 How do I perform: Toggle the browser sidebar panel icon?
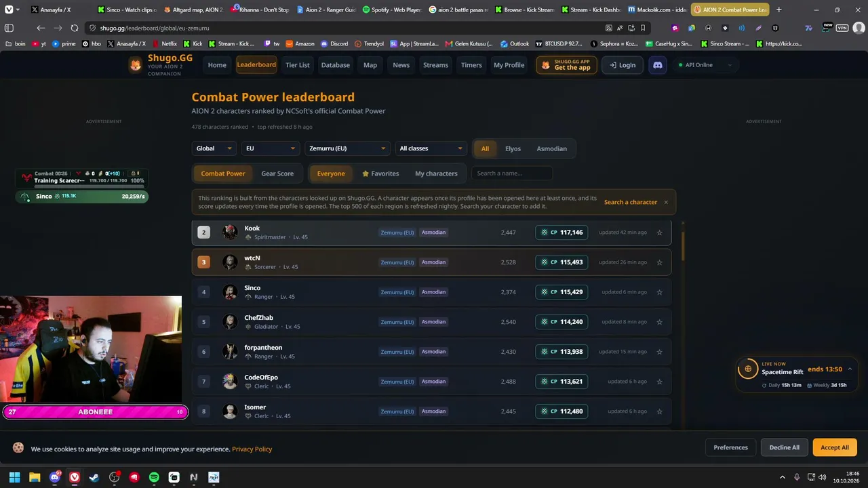coord(9,28)
